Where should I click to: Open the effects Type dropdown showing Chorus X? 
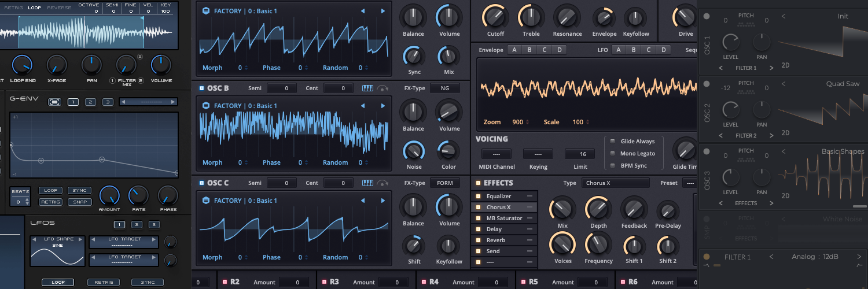click(x=615, y=183)
